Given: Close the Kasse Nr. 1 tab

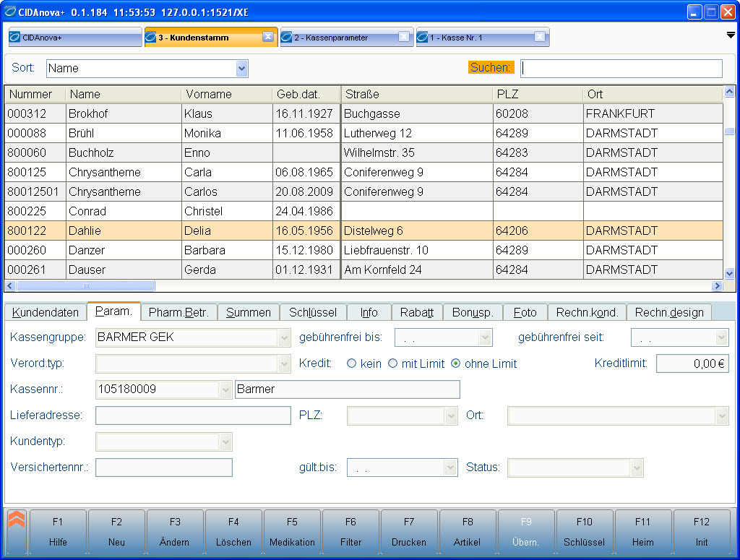Looking at the screenshot, I should pos(539,37).
